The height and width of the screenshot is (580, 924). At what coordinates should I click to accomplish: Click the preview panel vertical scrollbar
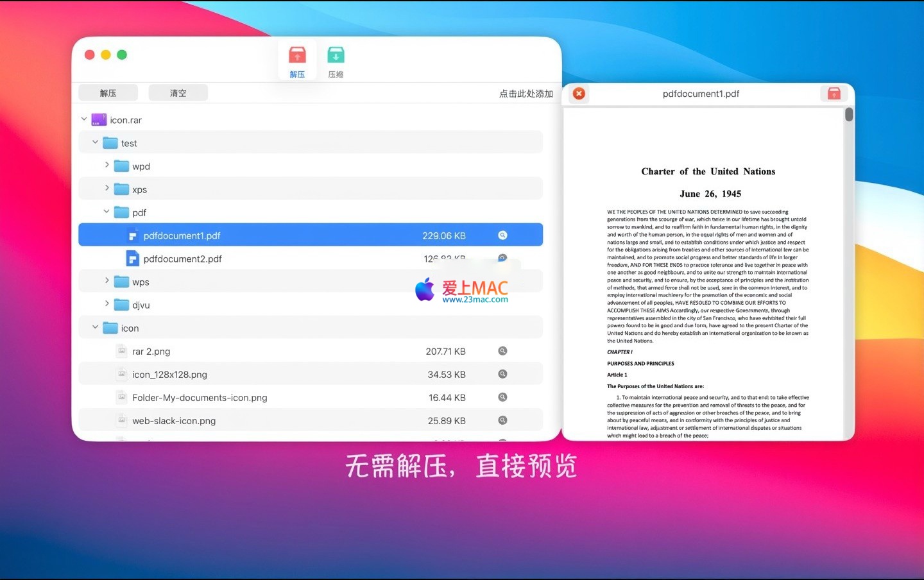click(849, 115)
